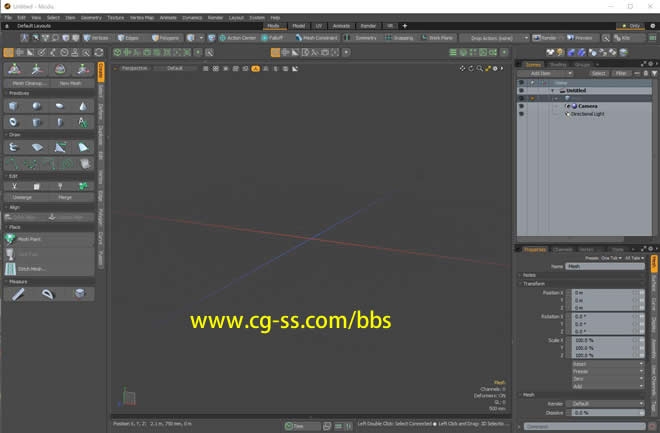This screenshot has height=433, width=660.
Task: Toggle Snapping on or off
Action: tap(401, 37)
